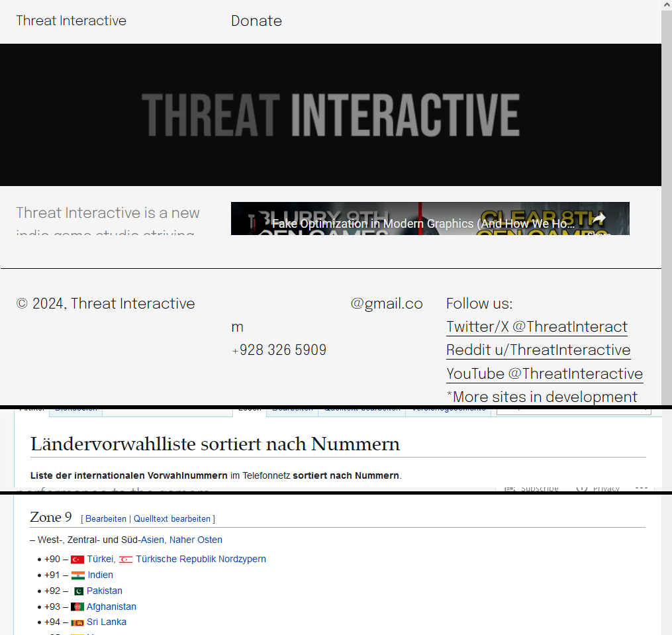The height and width of the screenshot is (635, 672).
Task: Open Reddit u/ThreatInteractive link
Action: point(538,350)
